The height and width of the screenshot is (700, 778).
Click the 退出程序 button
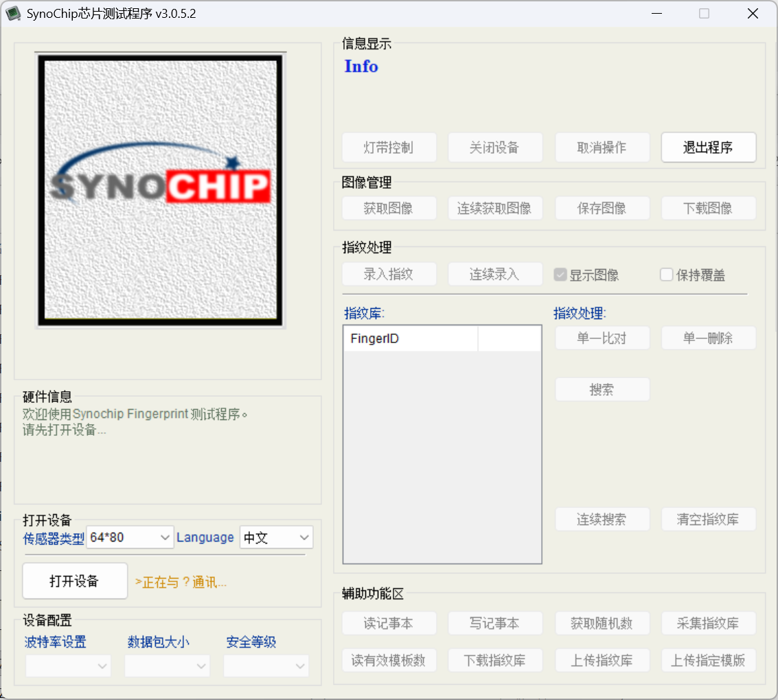coord(709,148)
